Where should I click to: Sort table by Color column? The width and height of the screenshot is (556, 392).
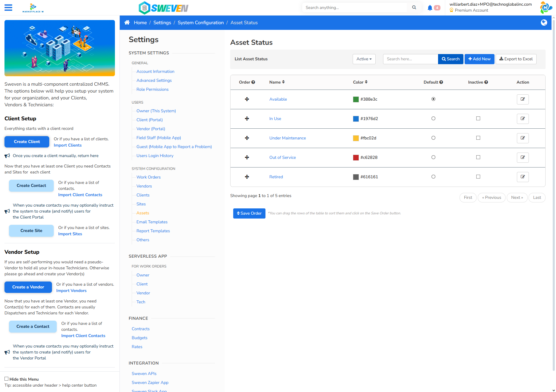point(360,82)
